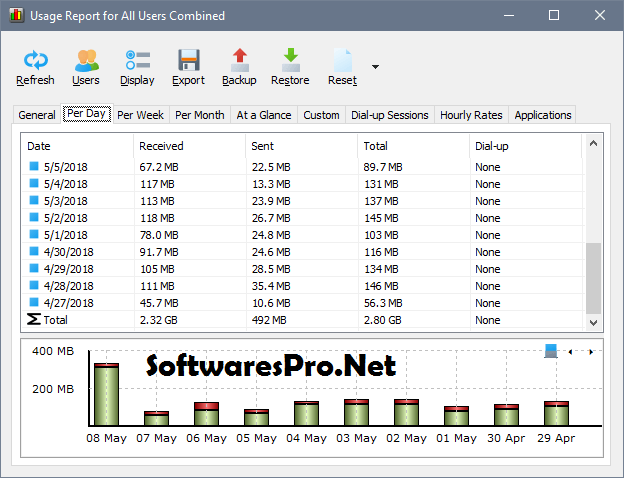The width and height of the screenshot is (624, 478).
Task: Click the 06 May chart bar
Action: click(x=206, y=414)
